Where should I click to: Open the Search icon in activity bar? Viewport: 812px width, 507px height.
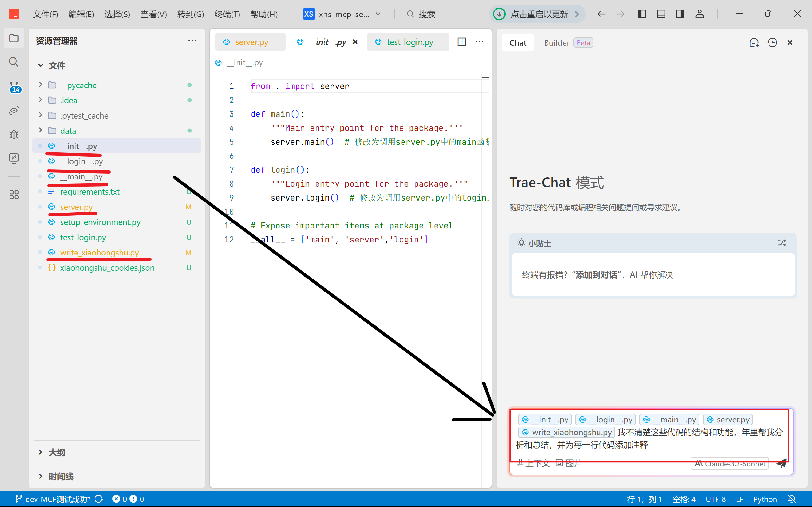point(13,62)
